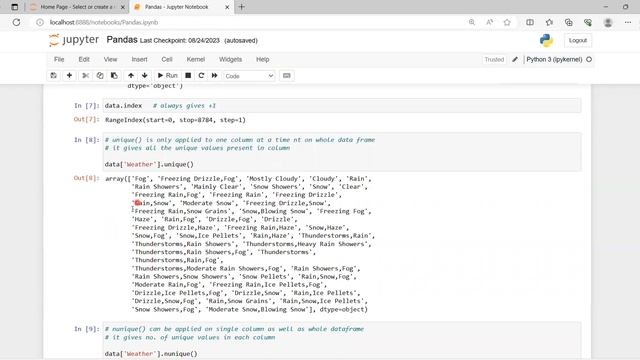Rename the notebook title Pandas

pyautogui.click(x=122, y=40)
